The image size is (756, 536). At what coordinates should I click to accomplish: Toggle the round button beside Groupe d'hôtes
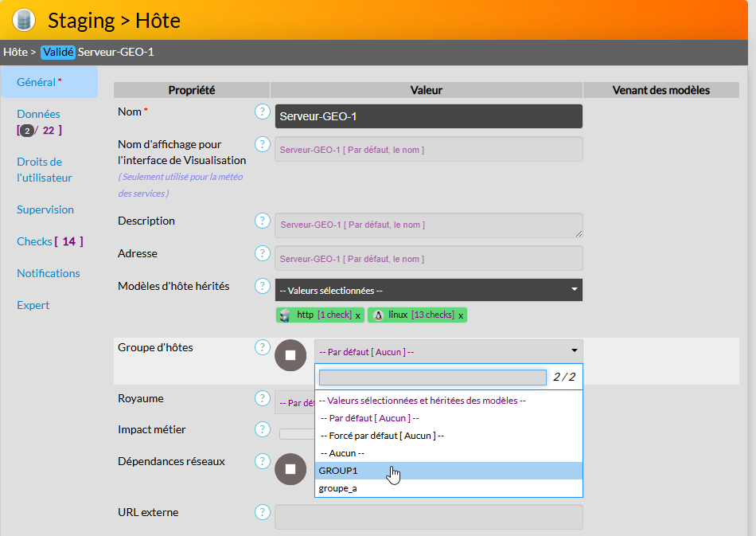coord(290,355)
